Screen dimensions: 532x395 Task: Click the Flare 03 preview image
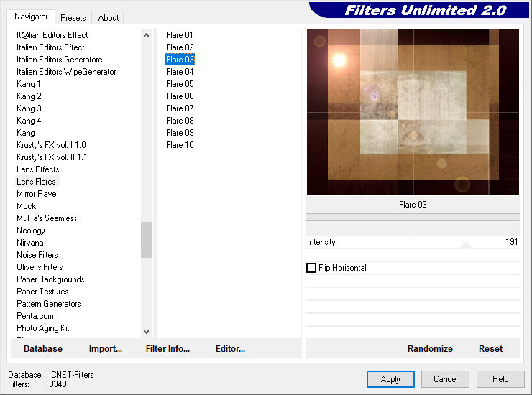pyautogui.click(x=413, y=112)
